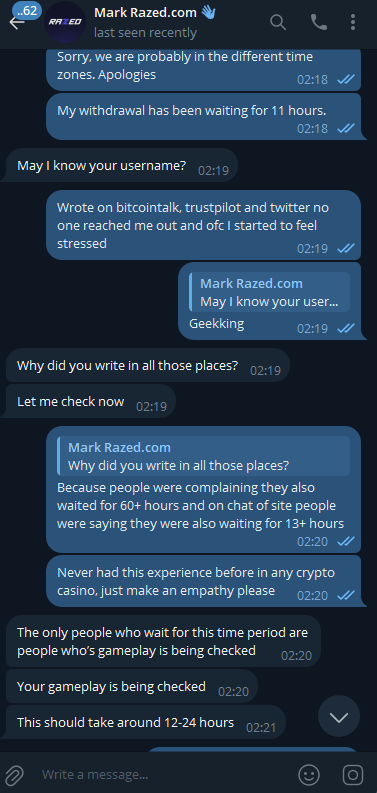Search this chat with the magnifier icon

pos(278,22)
